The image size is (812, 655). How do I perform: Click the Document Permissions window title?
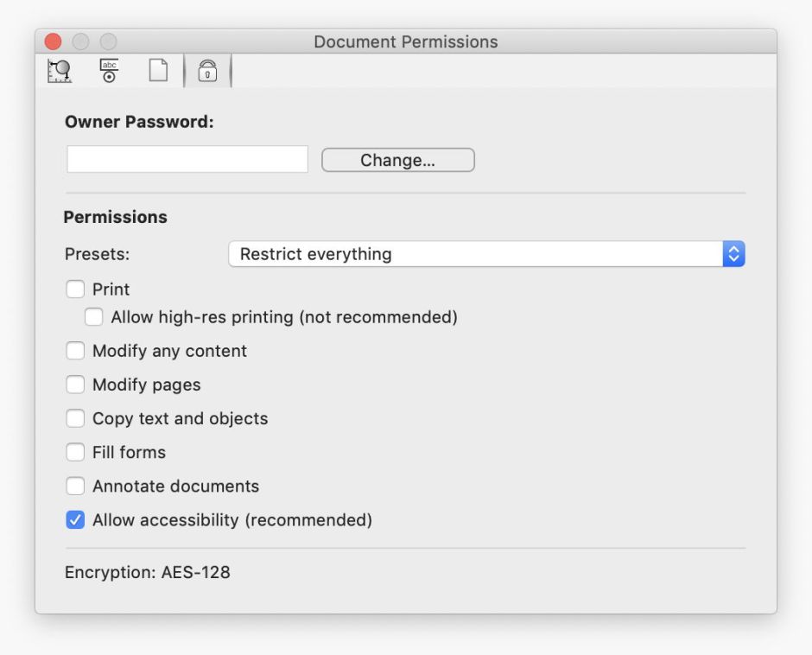pos(406,41)
